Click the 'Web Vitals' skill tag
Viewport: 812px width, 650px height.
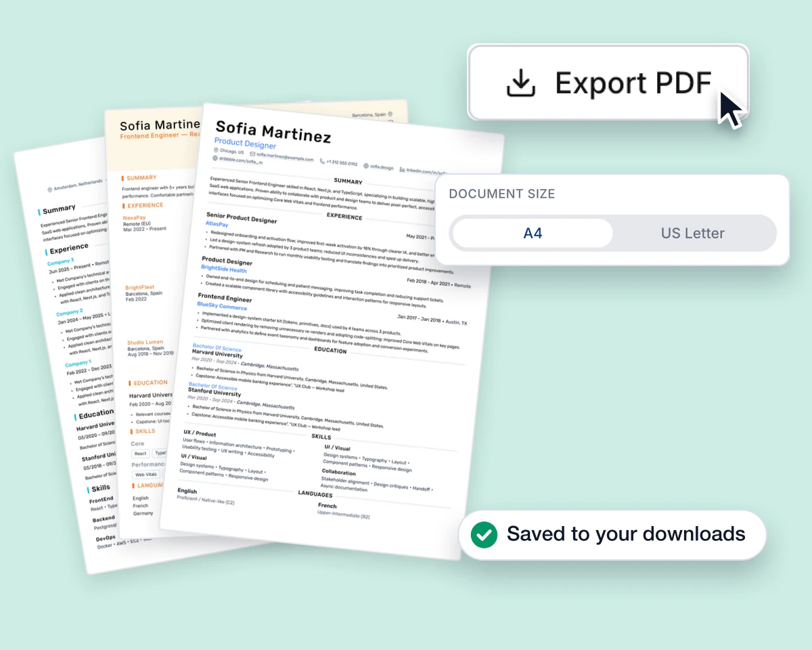pos(145,475)
